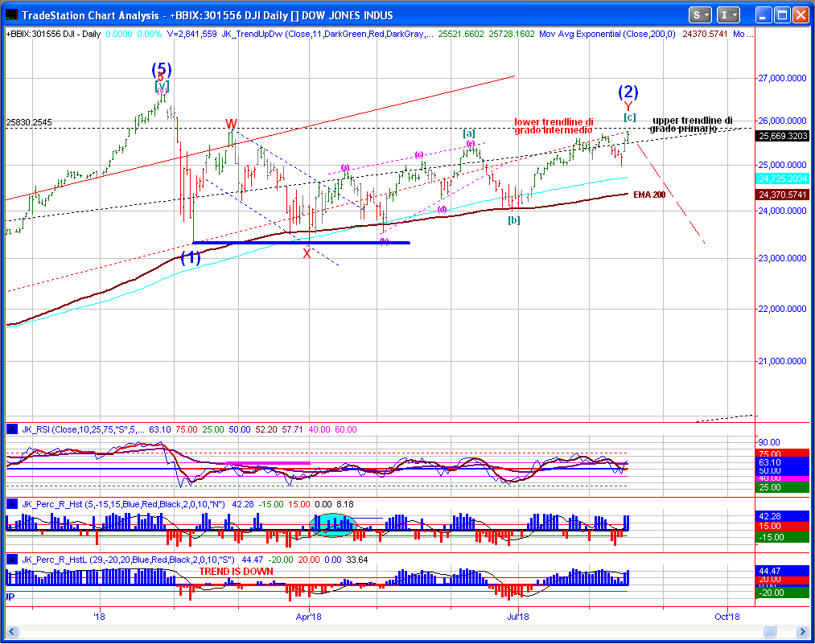Click the red W wave label
Screen dimensions: 815x644
[231, 124]
